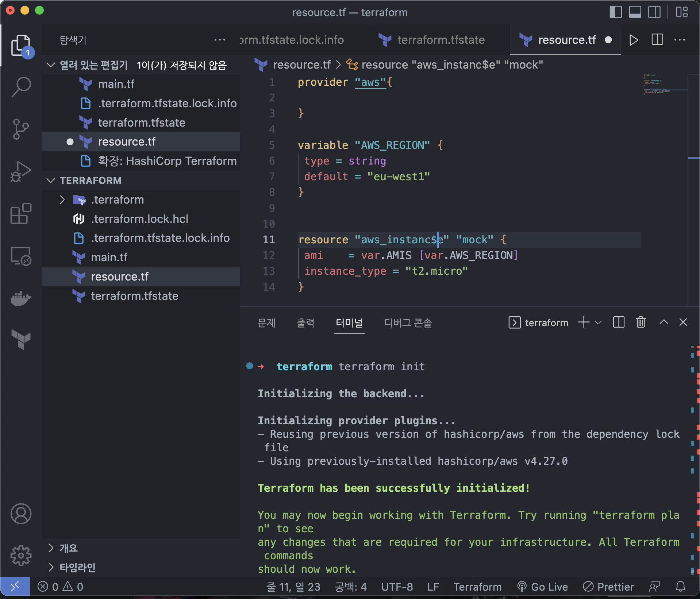Customize layout from title bar icon
This screenshot has height=599, width=700.
pos(682,12)
